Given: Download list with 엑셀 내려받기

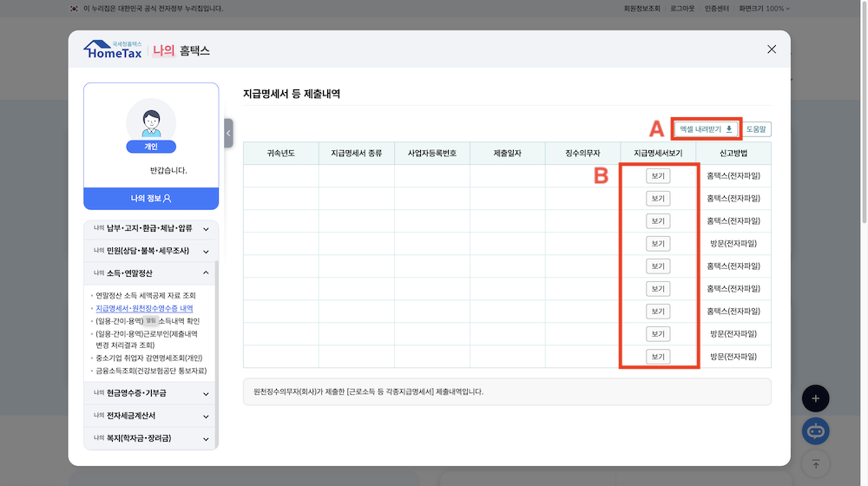Looking at the screenshot, I should point(706,129).
